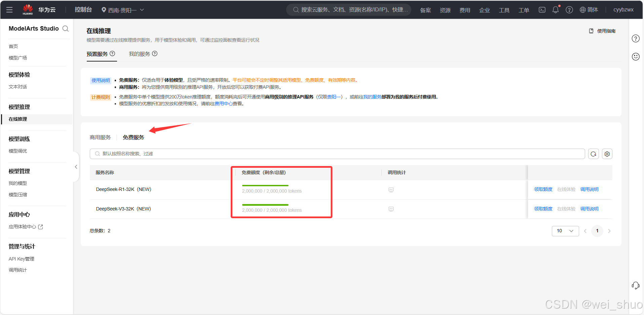Open 资源 in top menu
644x315 pixels.
[445, 10]
